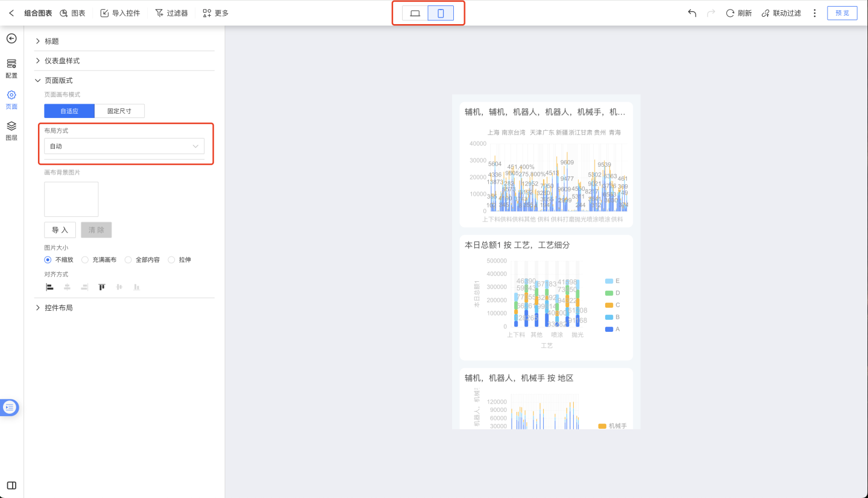Toggle the sidebar collapse icon at bottom left
Viewport: 868px width, 498px height.
[x=11, y=485]
